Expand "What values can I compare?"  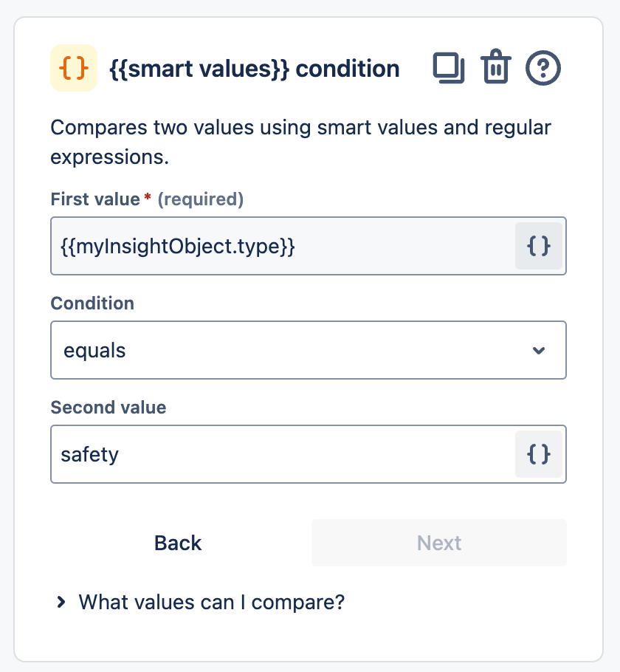(212, 602)
